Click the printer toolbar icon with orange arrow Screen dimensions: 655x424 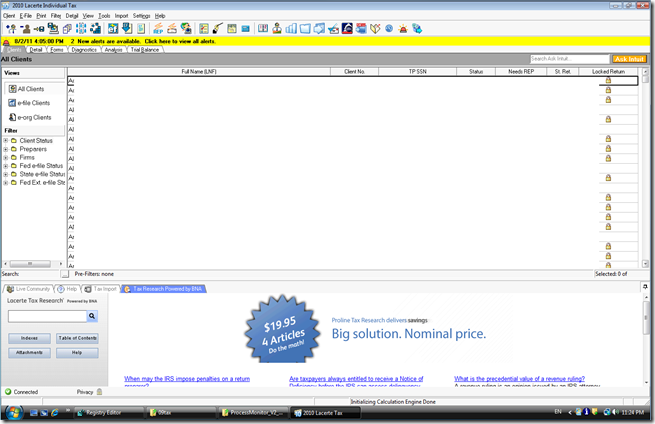pos(172,28)
